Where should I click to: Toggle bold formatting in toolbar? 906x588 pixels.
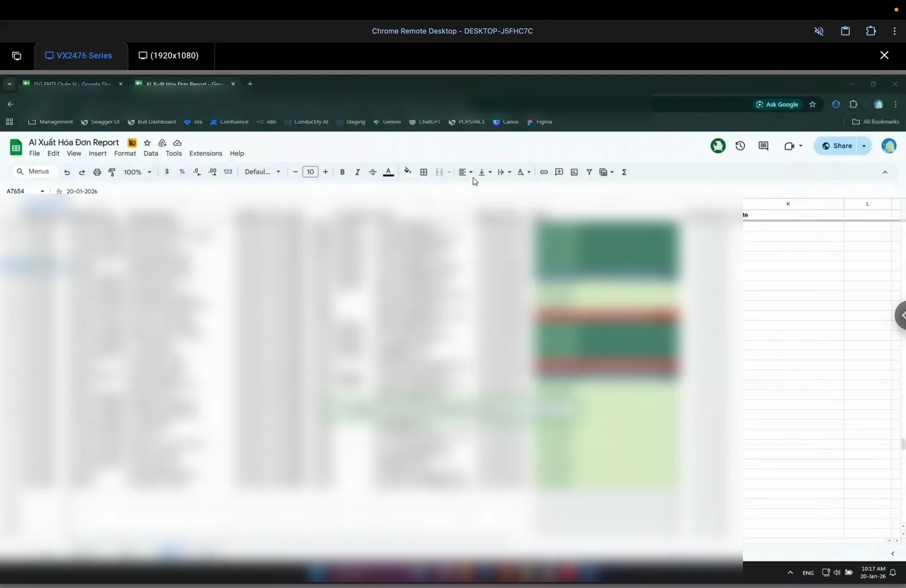(342, 172)
